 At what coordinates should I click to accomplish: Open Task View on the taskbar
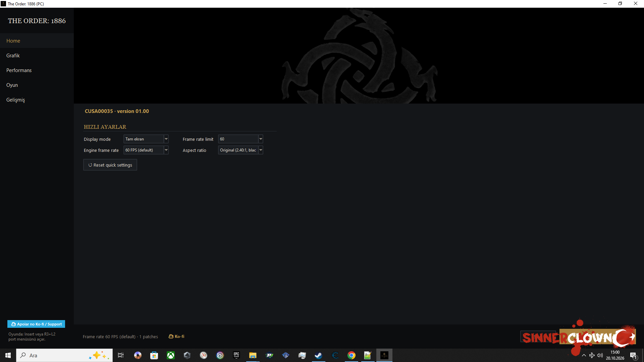[121, 355]
